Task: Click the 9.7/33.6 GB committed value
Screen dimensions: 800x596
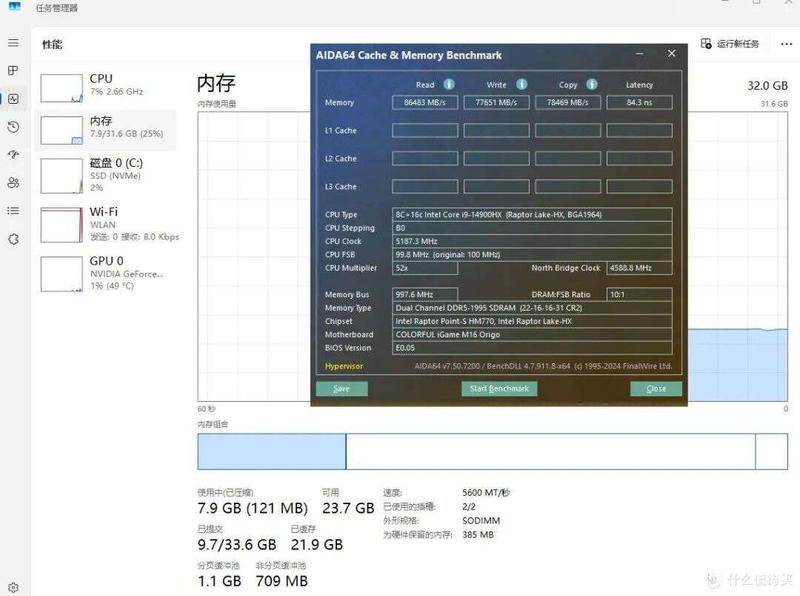Action: 237,544
